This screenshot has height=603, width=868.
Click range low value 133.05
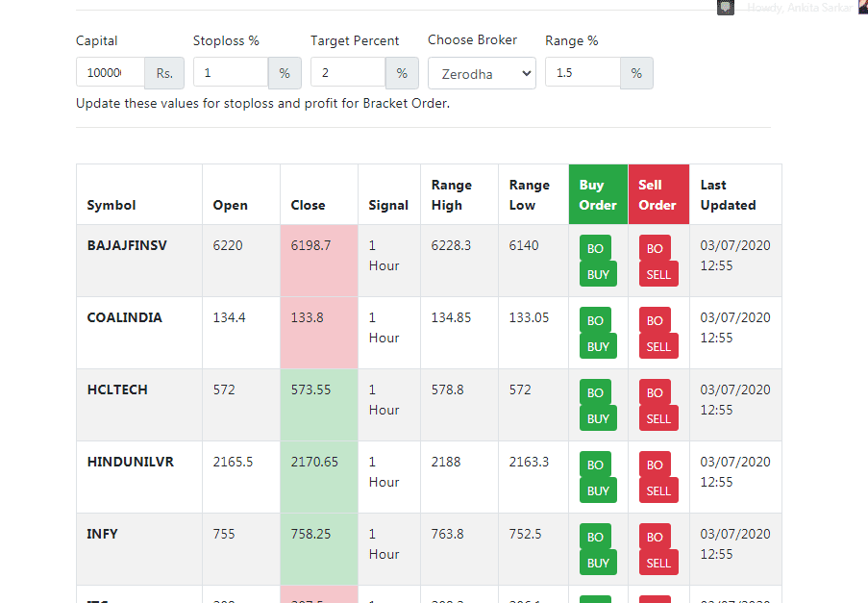[530, 317]
